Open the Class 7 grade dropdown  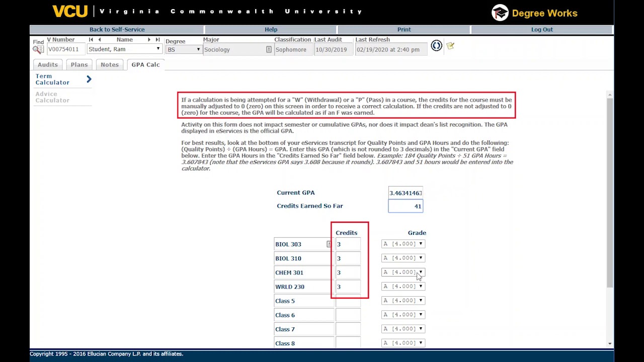click(x=403, y=328)
